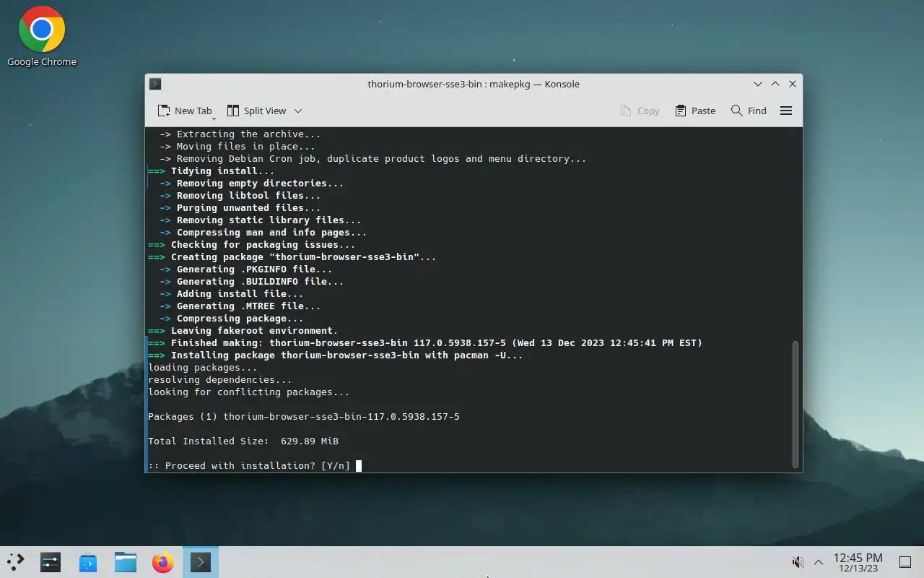924x578 pixels.
Task: Open System Settings from the taskbar
Action: coord(51,562)
